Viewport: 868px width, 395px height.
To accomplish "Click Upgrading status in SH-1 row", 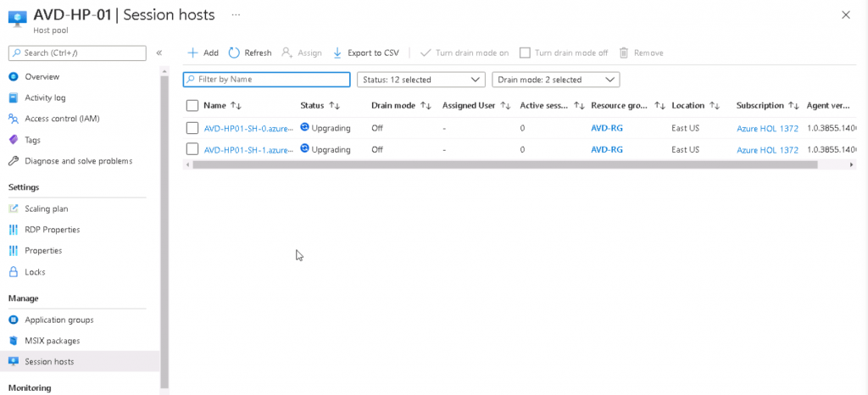I will coord(325,149).
